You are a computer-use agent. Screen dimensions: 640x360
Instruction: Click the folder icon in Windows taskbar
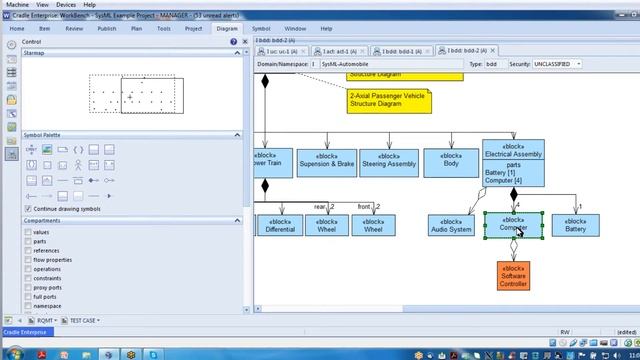coord(86,355)
